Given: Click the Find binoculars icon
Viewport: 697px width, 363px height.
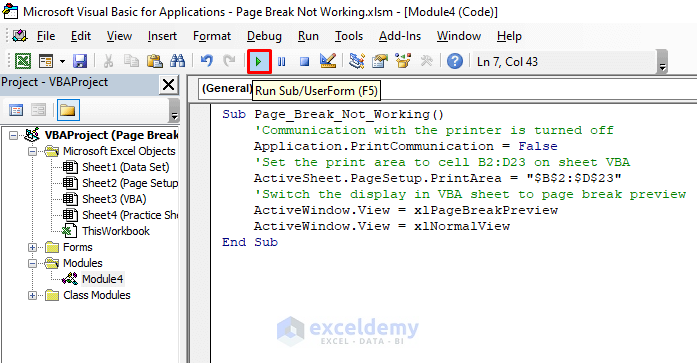Looking at the screenshot, I should point(177,61).
